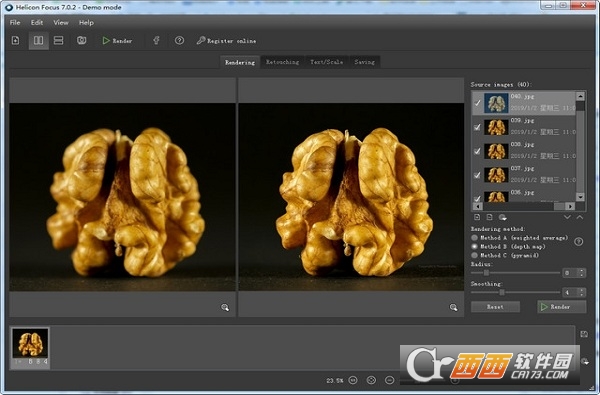Image resolution: width=600 pixels, height=395 pixels.
Task: Select the 039.jpg thumbnail in source list
Action: tap(496, 127)
